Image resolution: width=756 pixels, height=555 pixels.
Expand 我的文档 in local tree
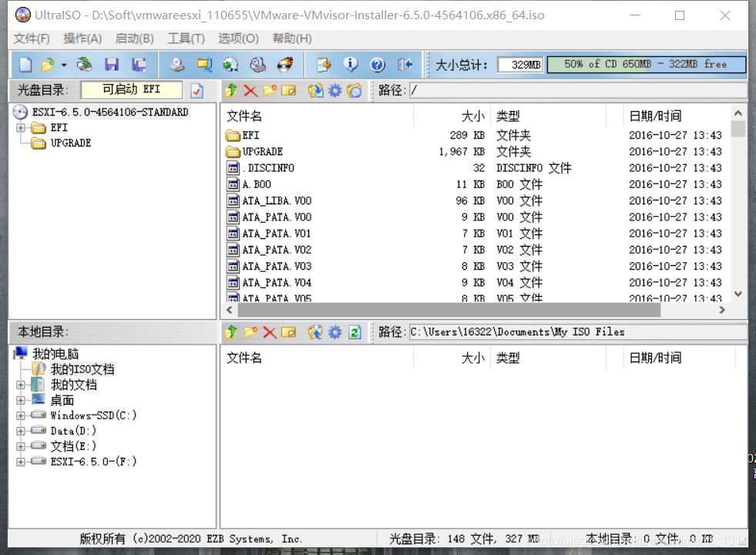[x=21, y=385]
